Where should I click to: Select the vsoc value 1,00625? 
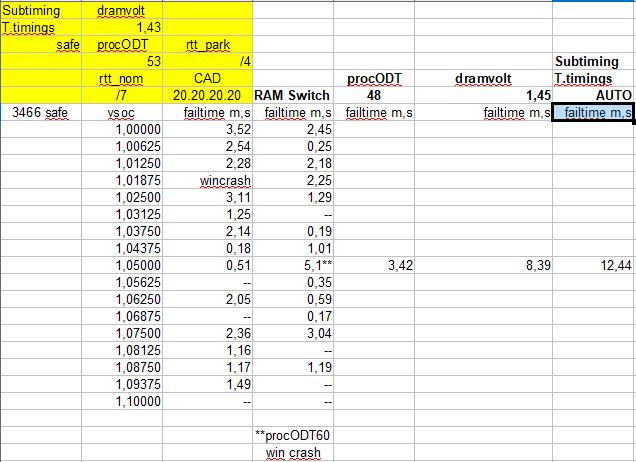pos(122,146)
